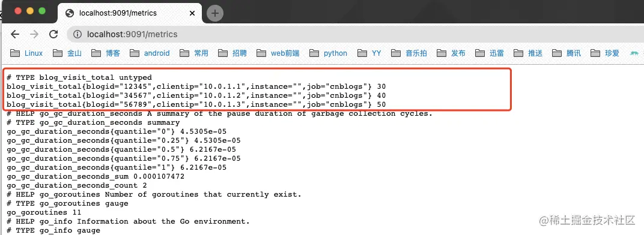Click the blog_visit_total line with blogid 56789

(196, 104)
